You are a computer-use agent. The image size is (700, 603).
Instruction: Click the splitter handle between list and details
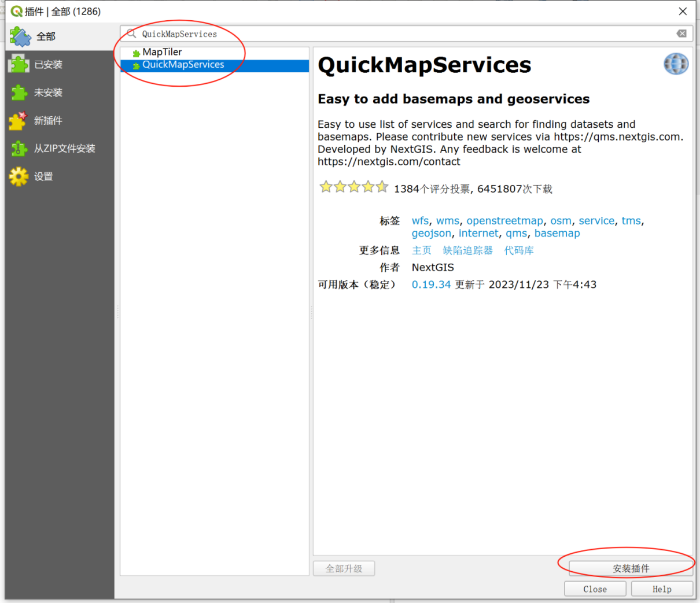coord(311,312)
